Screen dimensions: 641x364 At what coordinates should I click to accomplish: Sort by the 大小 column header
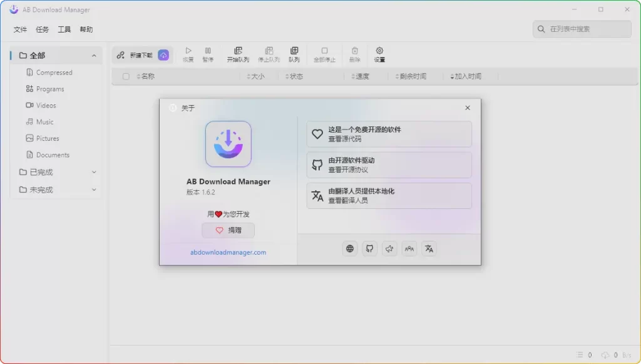coord(256,76)
